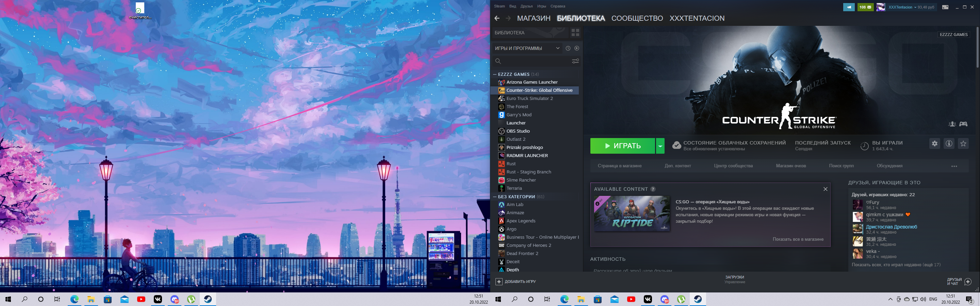Launch Big Picture mode icon
Viewport: 980px width, 306px height.
(x=945, y=7)
